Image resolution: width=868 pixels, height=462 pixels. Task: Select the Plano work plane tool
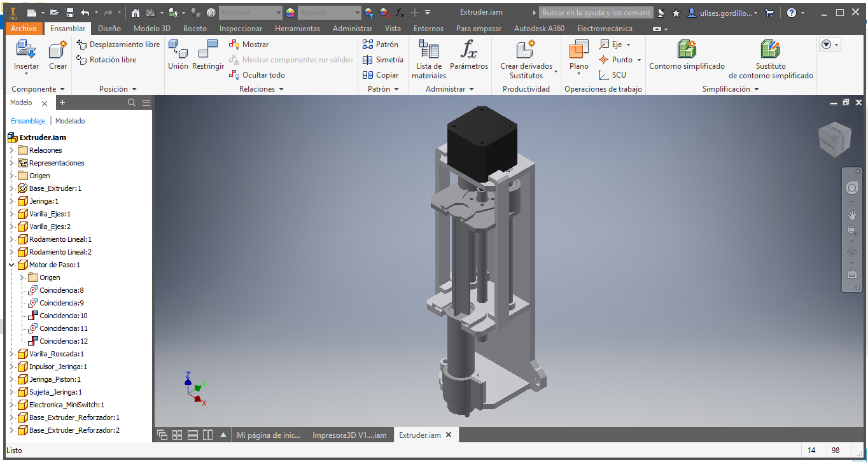[x=579, y=56]
